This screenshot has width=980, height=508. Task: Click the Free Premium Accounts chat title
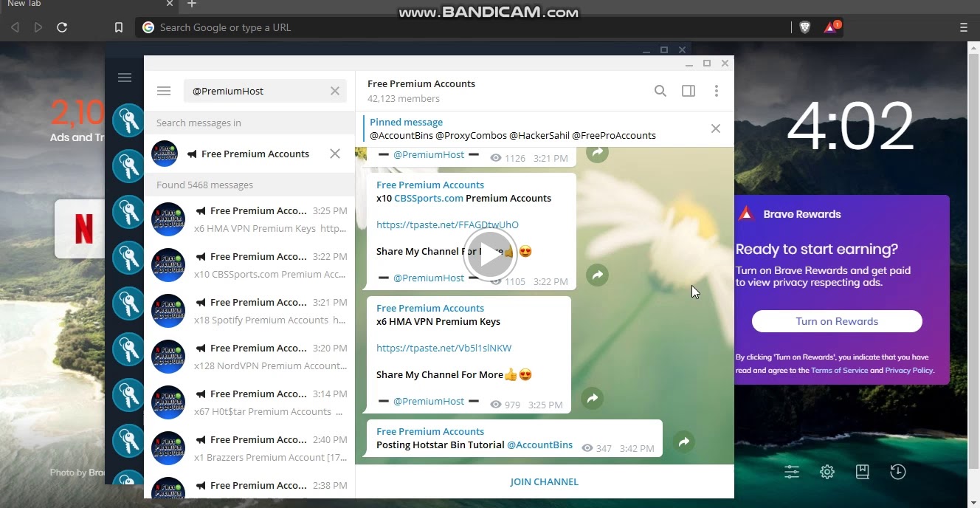[x=421, y=83]
